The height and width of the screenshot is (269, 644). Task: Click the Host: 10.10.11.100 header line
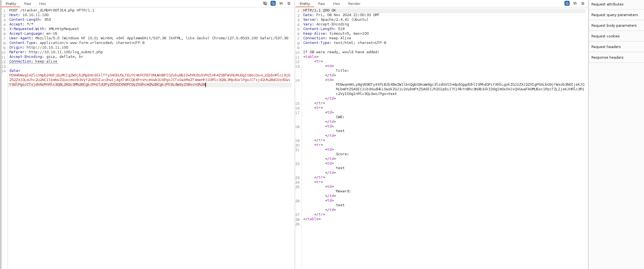coord(29,15)
